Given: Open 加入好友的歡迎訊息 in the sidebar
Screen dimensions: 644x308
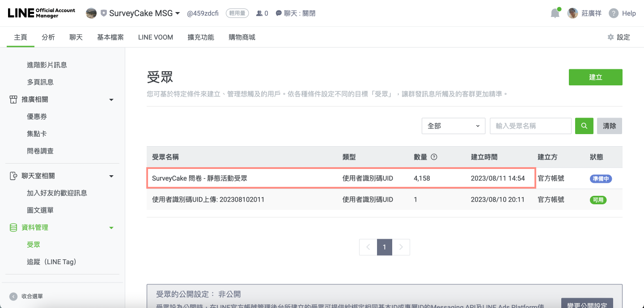Looking at the screenshot, I should pyautogui.click(x=57, y=193).
